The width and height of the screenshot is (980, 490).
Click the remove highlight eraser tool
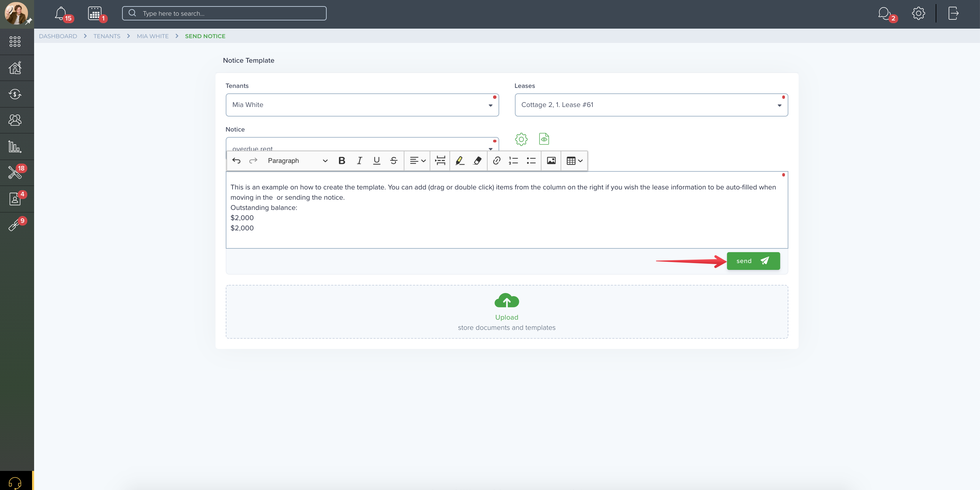[x=477, y=161]
